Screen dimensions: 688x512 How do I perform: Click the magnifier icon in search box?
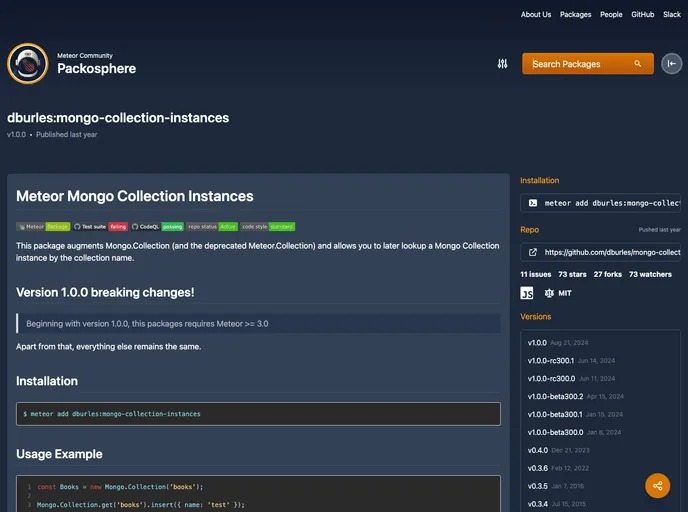pyautogui.click(x=638, y=64)
